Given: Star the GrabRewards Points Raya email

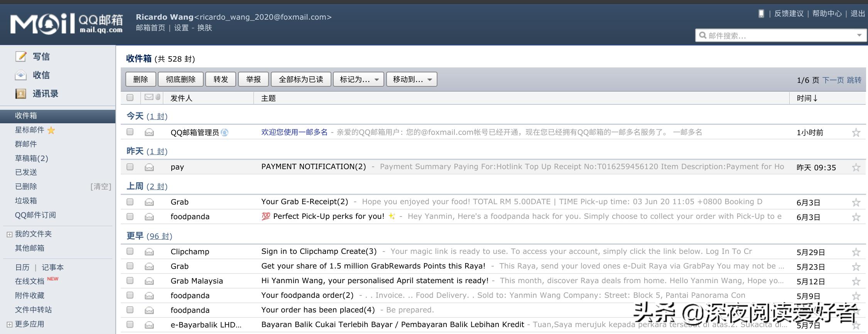Looking at the screenshot, I should point(856,267).
